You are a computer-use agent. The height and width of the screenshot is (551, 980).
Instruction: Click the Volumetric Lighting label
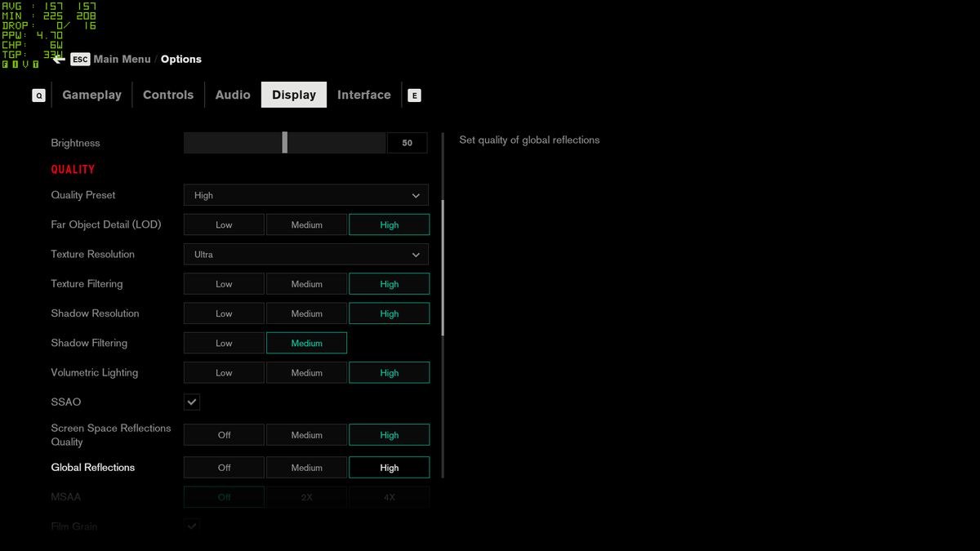[95, 373]
